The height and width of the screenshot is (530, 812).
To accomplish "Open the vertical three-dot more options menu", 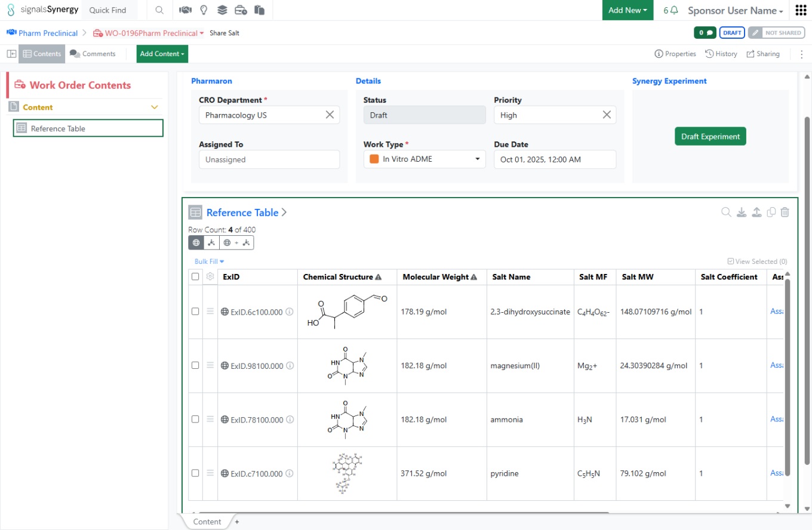I will click(x=801, y=54).
